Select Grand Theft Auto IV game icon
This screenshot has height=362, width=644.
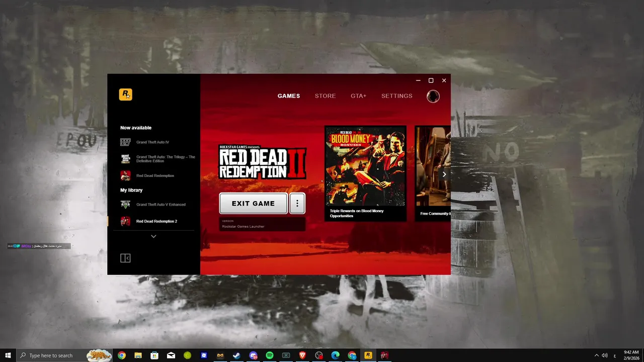coord(125,142)
